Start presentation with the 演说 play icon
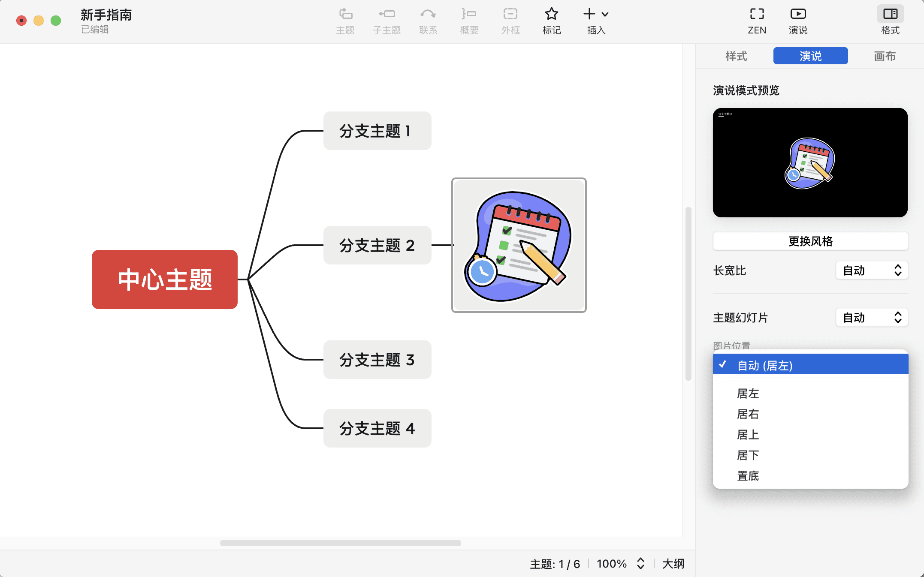This screenshot has height=577, width=924. 797,14
